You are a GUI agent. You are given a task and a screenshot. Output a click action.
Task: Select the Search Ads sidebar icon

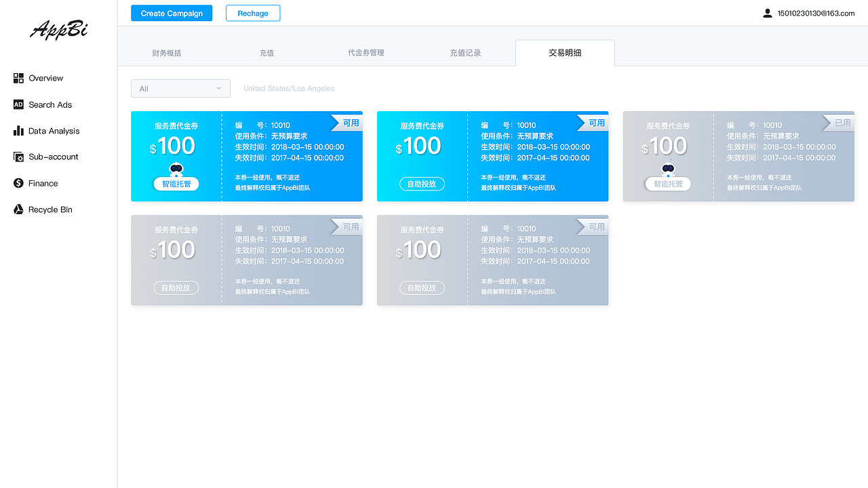[18, 104]
